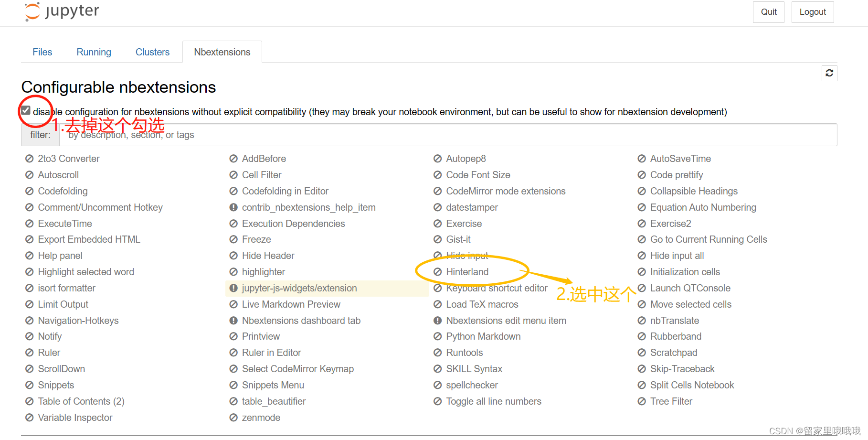This screenshot has height=440, width=868.
Task: Select the Nbextensions tab
Action: click(x=222, y=52)
